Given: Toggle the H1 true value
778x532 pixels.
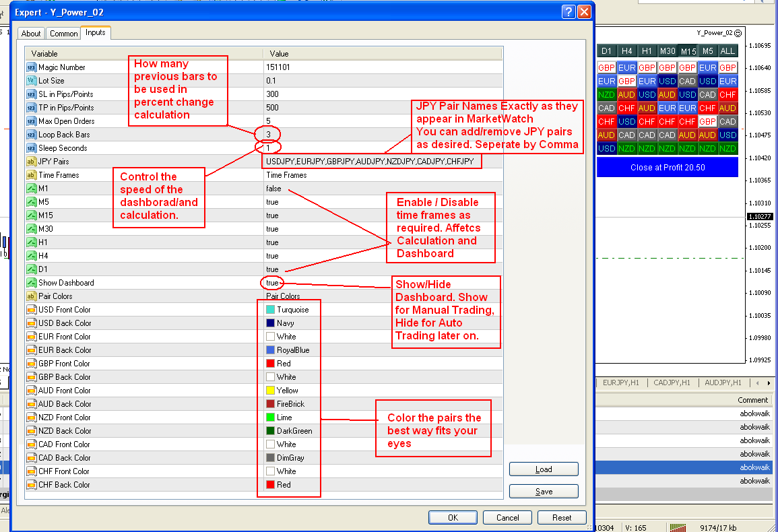Looking at the screenshot, I should point(272,242).
